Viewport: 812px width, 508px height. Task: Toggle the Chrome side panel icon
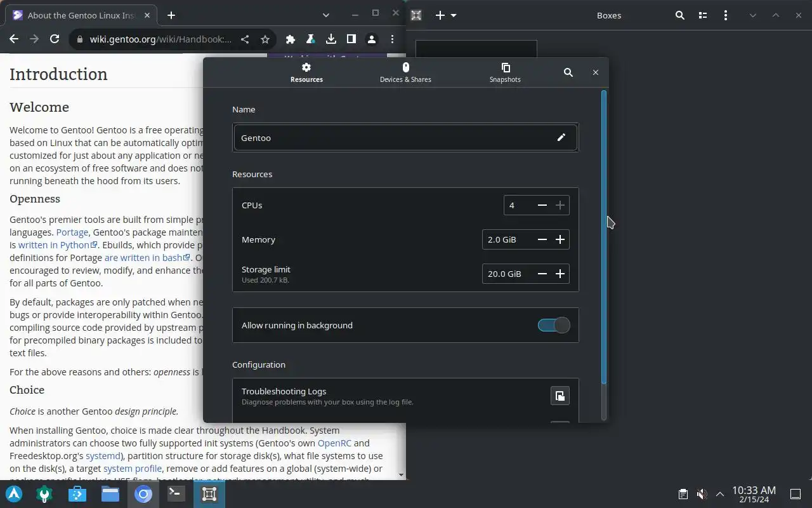pyautogui.click(x=351, y=39)
